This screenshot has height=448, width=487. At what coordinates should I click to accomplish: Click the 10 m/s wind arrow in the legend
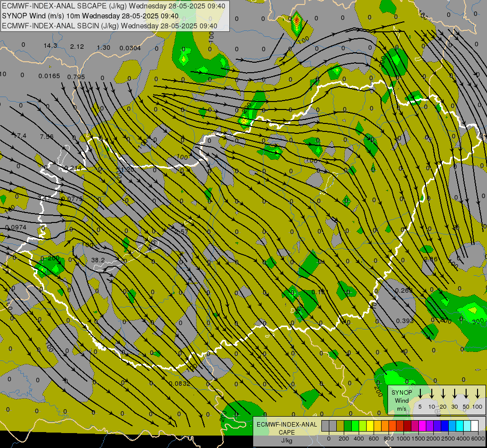coord(432,393)
